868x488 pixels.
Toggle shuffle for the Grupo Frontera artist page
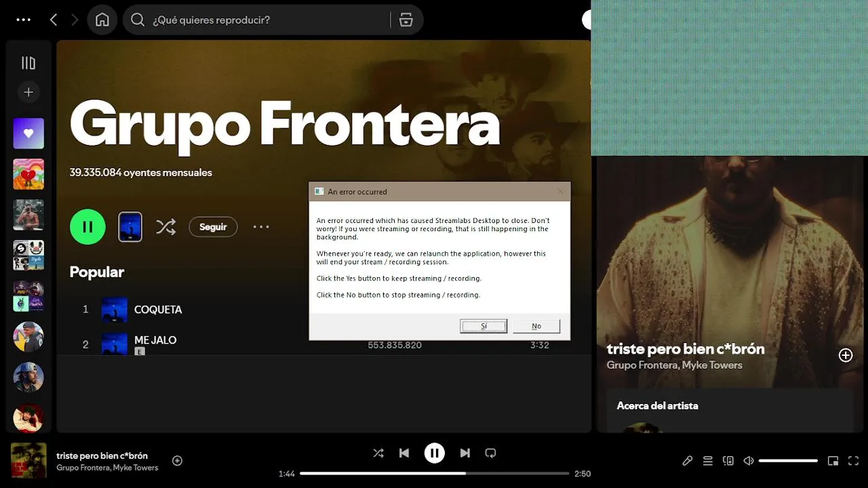point(165,226)
